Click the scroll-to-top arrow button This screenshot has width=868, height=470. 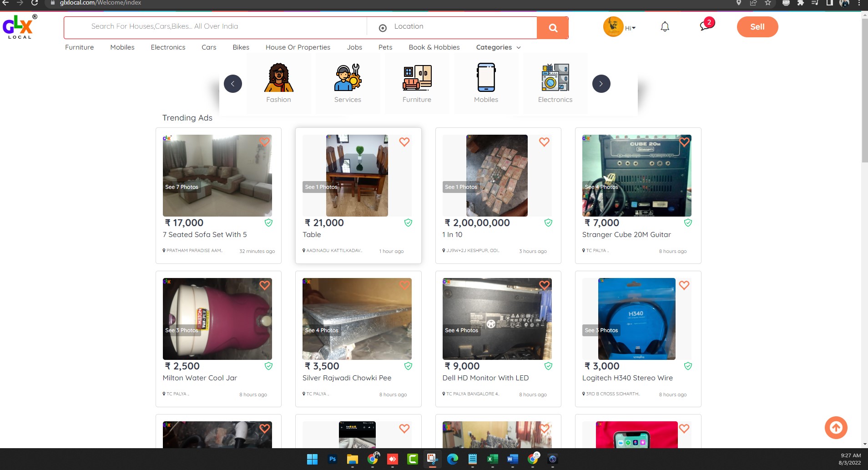[x=836, y=428]
